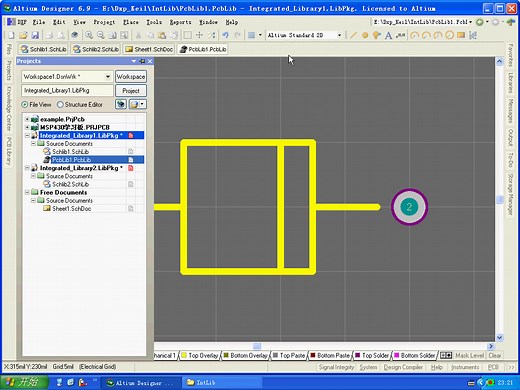
Task: Click the Top Solder layer color swatch
Action: [358, 355]
